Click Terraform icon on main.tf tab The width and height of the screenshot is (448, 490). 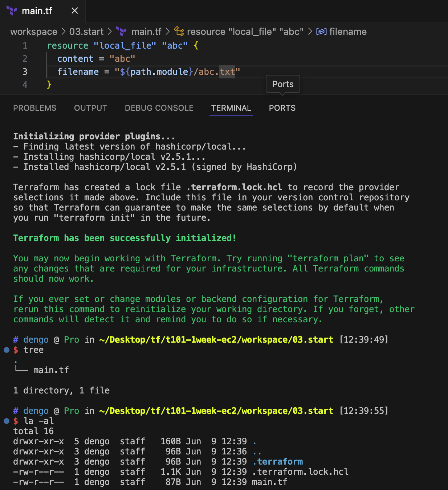12,11
